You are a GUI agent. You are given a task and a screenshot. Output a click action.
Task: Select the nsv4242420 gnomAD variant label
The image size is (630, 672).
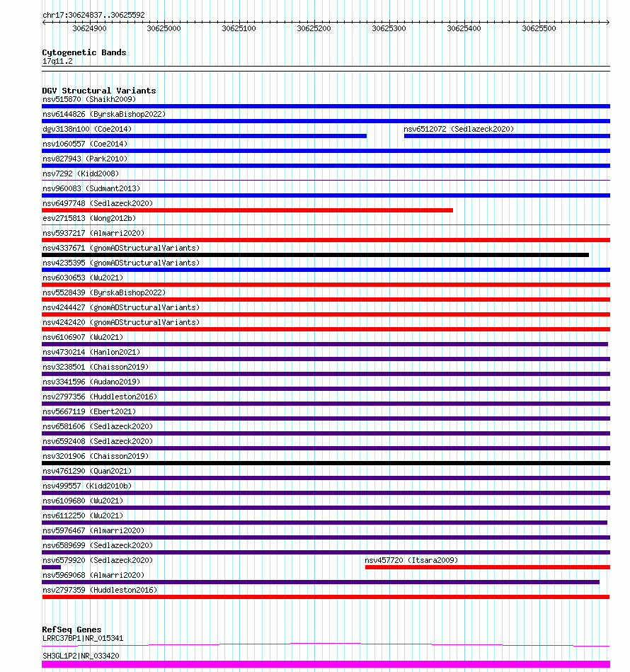[121, 322]
